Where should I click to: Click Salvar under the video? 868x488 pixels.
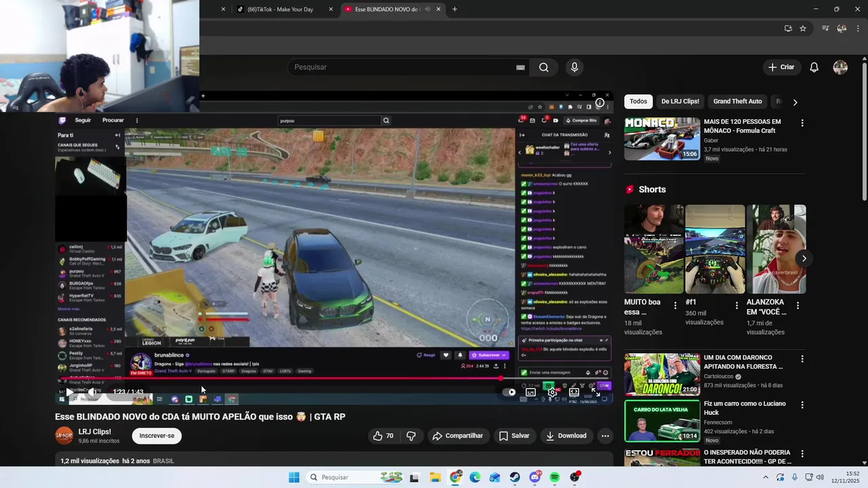pyautogui.click(x=514, y=436)
